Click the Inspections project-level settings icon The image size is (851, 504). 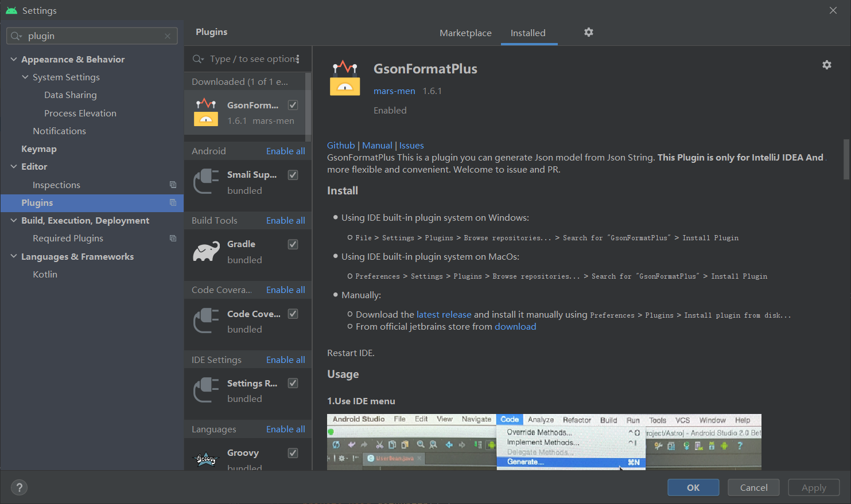(x=173, y=185)
